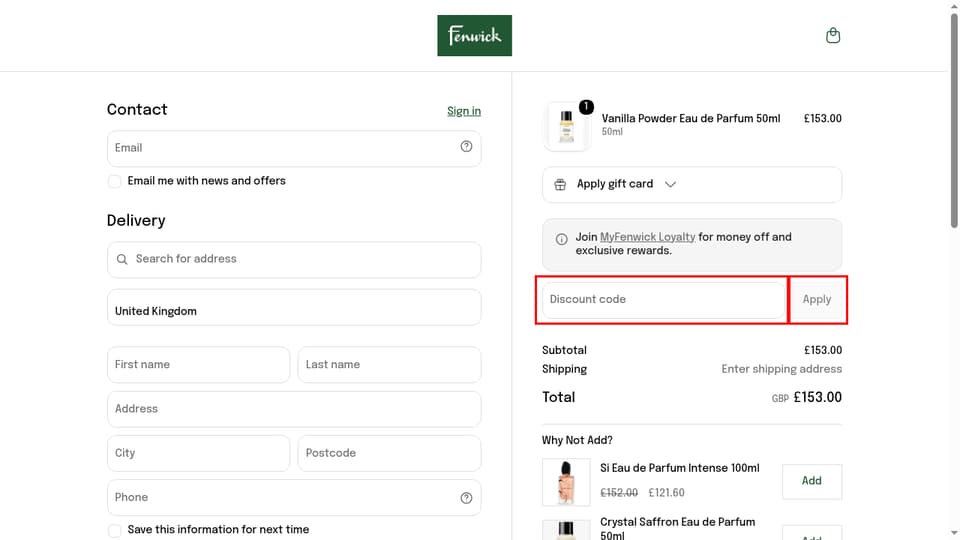
Task: Click the Why Not Add? heading
Action: pos(577,440)
